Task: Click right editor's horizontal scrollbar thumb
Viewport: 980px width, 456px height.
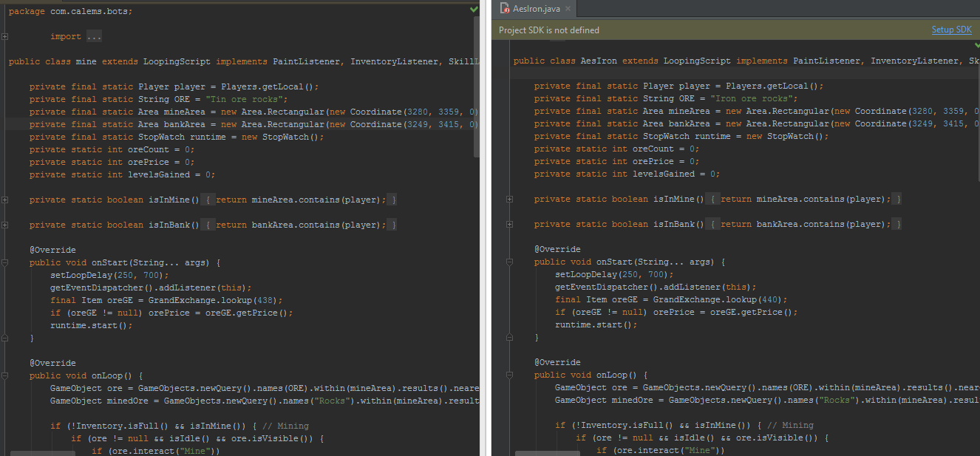Action: point(547,453)
